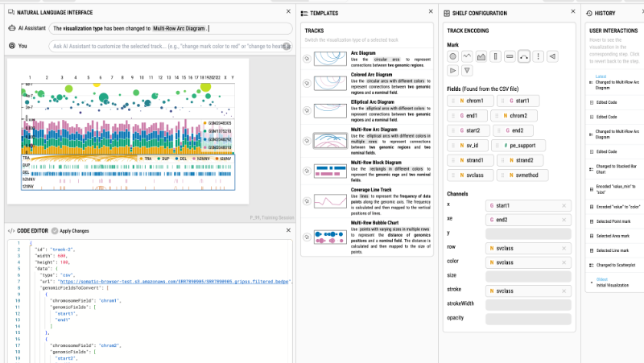The image size is (644, 363).
Task: Star the Elliptical Arc Diagram template
Action: pos(307,110)
